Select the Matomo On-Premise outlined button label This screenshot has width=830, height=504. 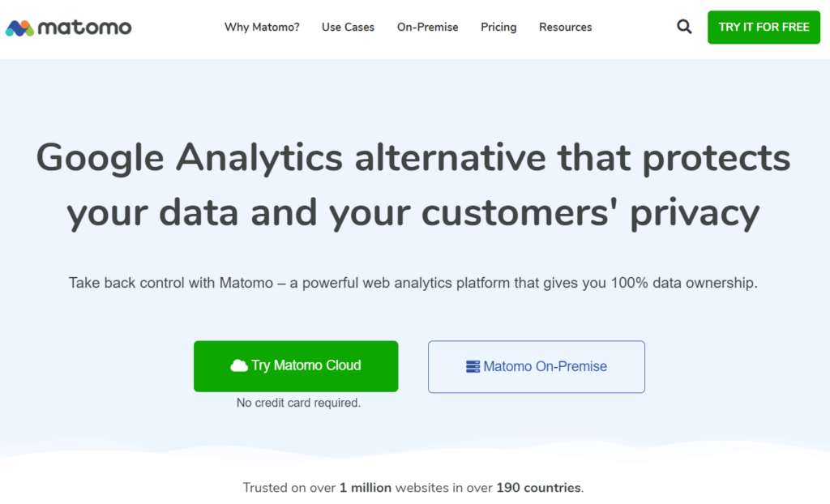pyautogui.click(x=545, y=366)
